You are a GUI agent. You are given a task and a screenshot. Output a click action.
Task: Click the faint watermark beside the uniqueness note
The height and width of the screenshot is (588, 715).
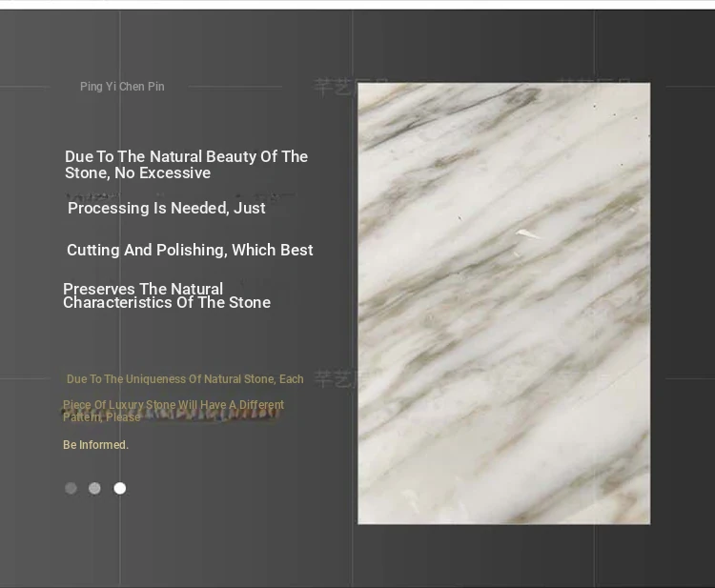click(x=335, y=379)
